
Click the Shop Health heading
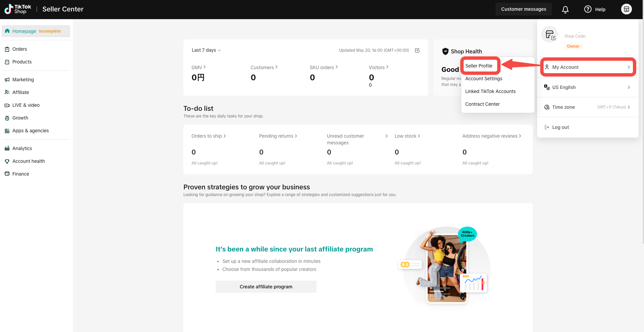pyautogui.click(x=466, y=51)
